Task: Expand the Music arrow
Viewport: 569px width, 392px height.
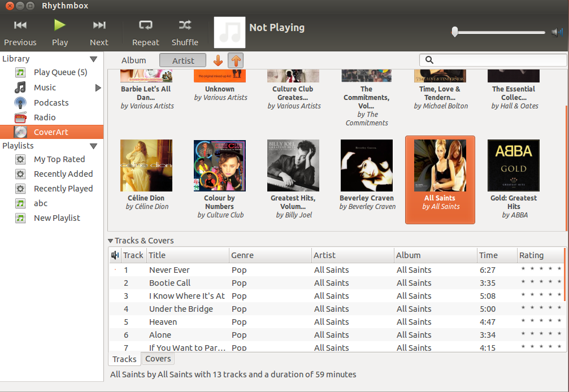Action: click(x=98, y=88)
